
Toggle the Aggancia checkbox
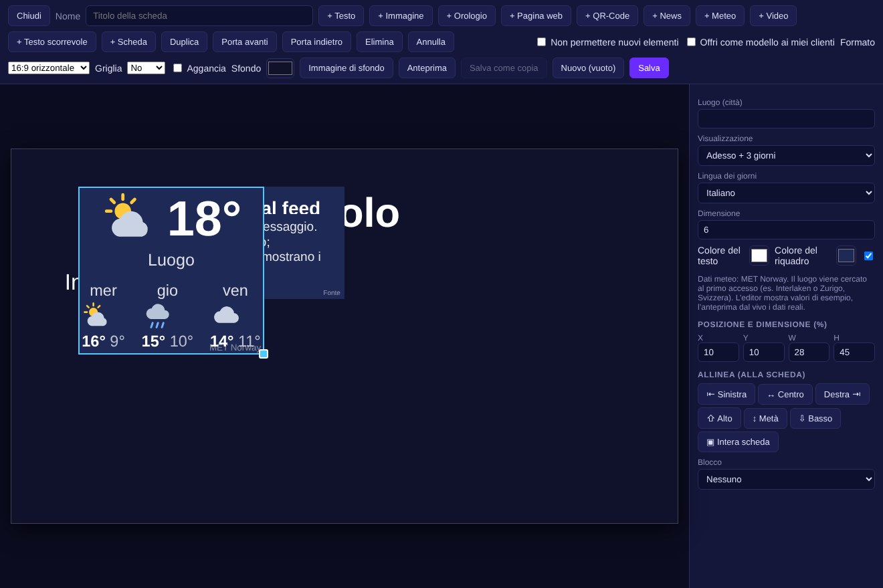[177, 68]
